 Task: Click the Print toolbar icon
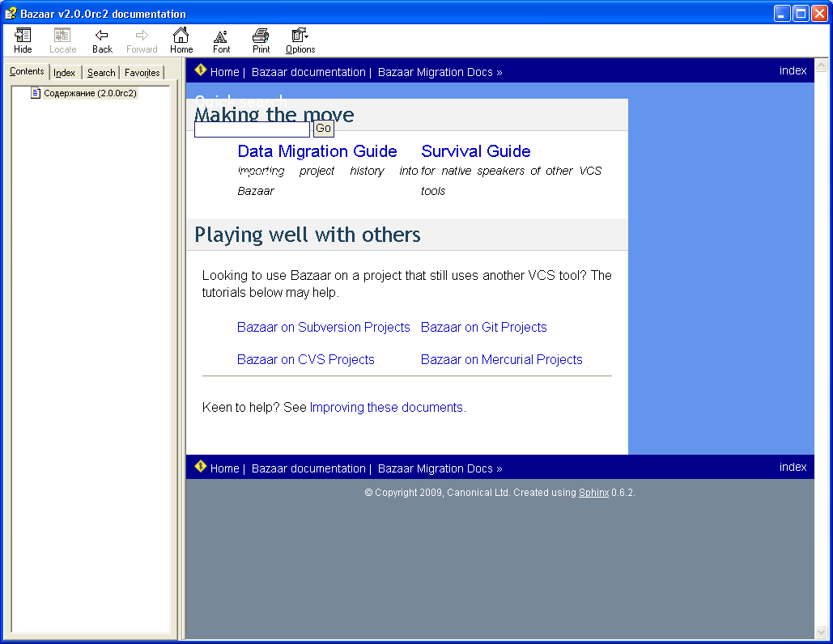tap(261, 36)
